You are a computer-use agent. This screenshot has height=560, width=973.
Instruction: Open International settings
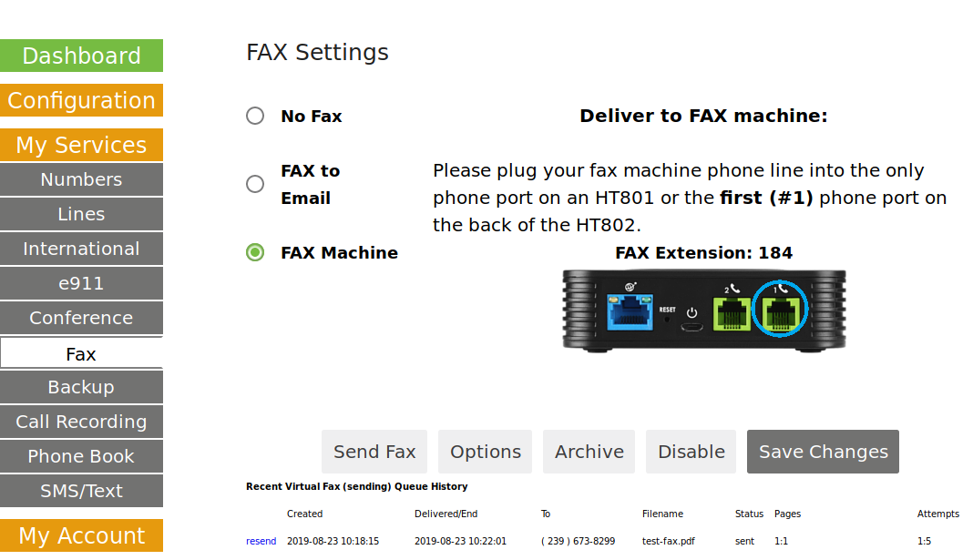coord(81,249)
